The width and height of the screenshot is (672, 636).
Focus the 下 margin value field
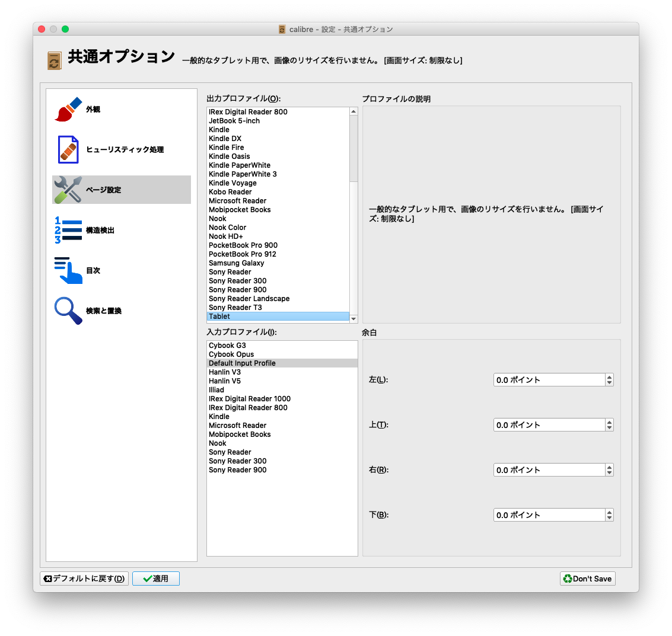[549, 515]
